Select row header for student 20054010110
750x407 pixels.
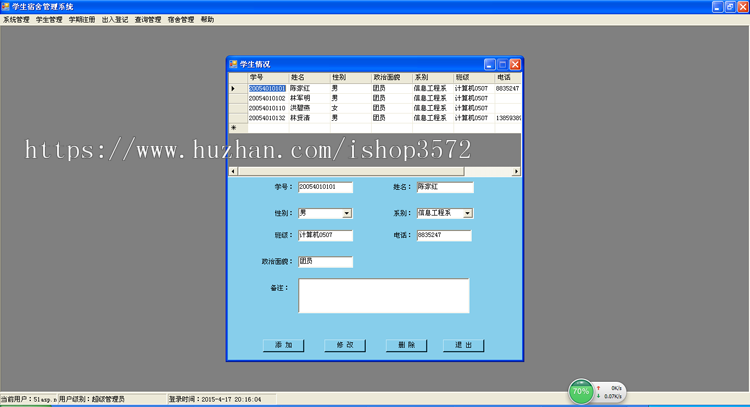238,108
